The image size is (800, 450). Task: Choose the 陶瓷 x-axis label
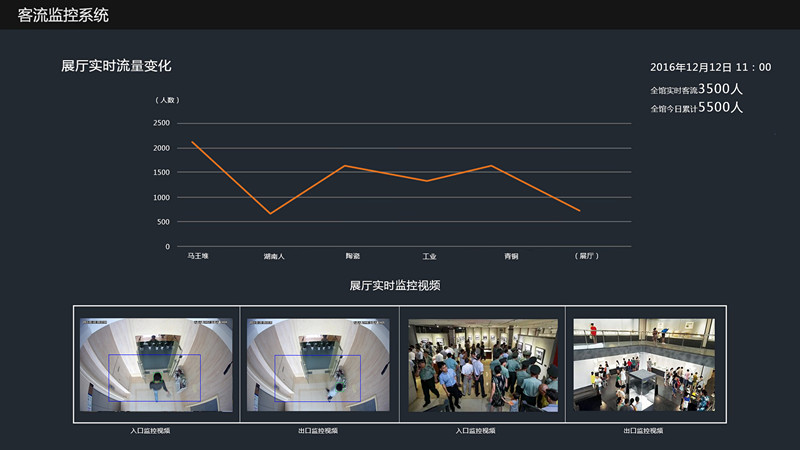[x=353, y=257]
